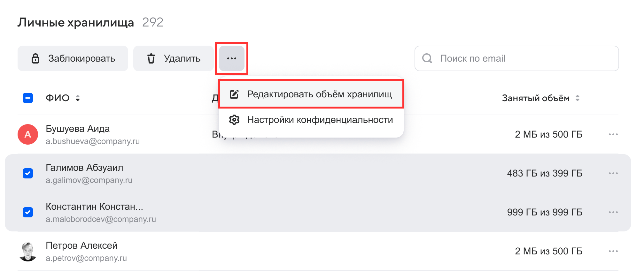The image size is (644, 271).
Task: Collapse the toolbar three-dots menu
Action: [x=232, y=58]
